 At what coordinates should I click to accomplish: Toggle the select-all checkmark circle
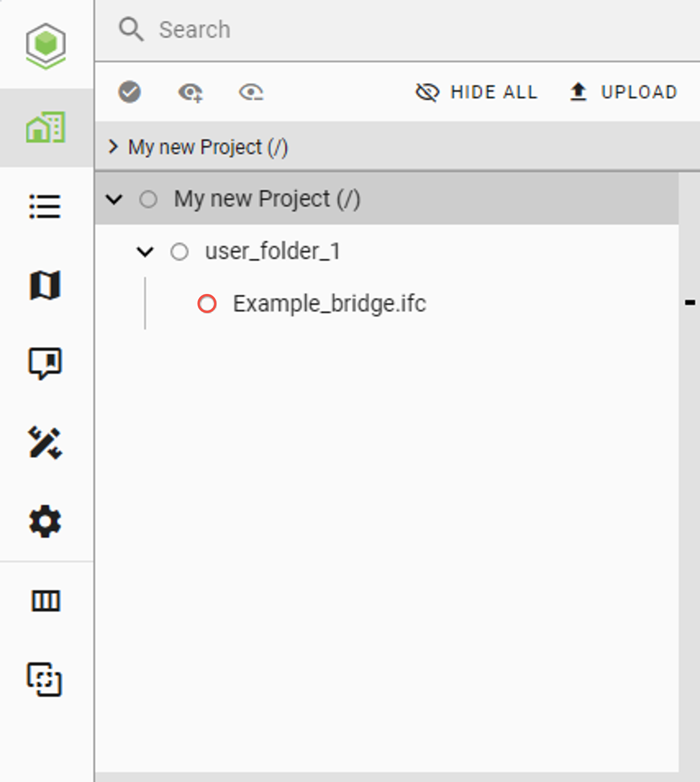(x=130, y=92)
